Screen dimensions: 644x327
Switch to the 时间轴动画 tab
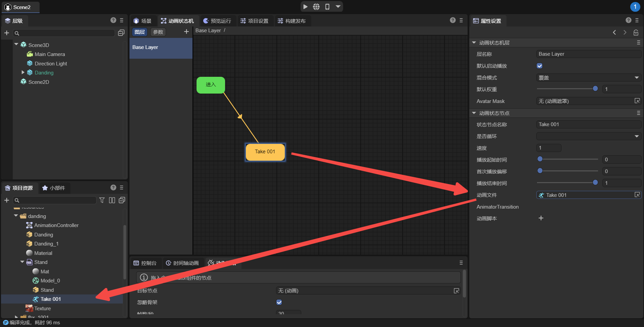coord(182,263)
